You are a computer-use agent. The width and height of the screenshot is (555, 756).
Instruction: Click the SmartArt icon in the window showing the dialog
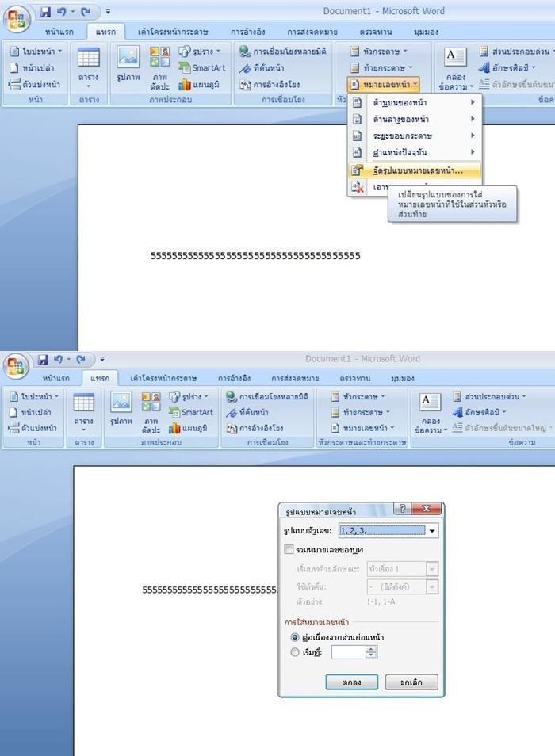(x=174, y=412)
